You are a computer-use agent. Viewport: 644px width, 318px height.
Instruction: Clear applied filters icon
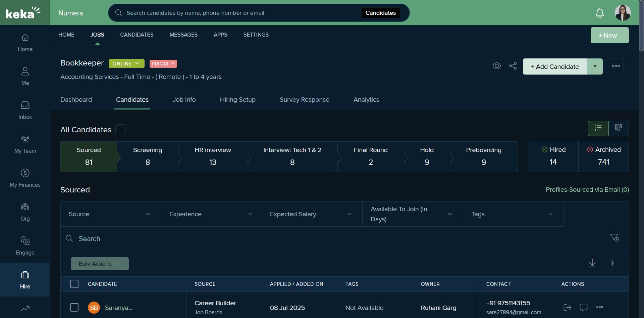coord(614,238)
